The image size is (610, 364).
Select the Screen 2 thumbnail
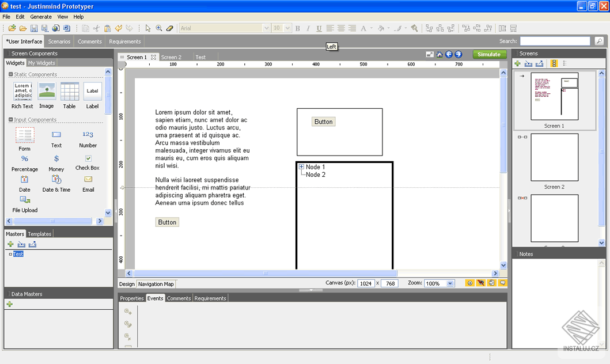[x=554, y=157]
